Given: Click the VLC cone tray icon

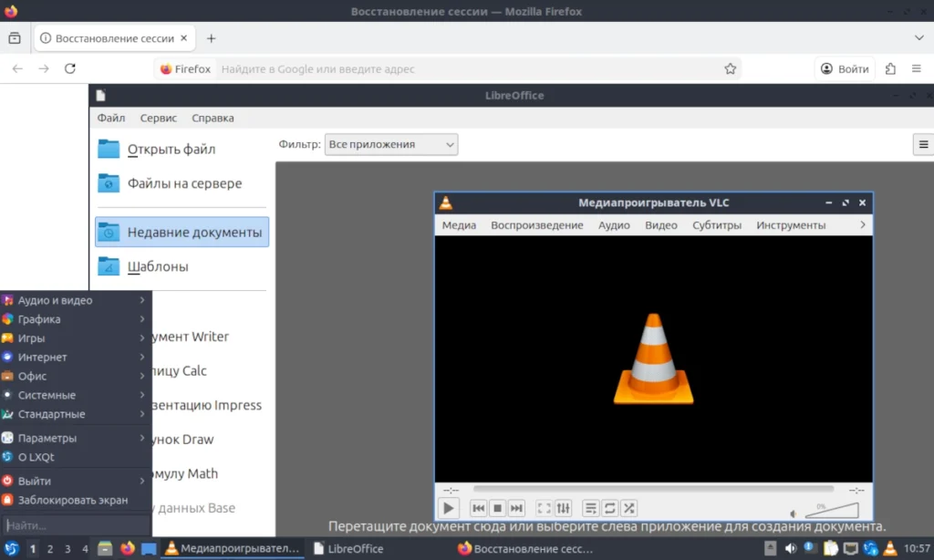Looking at the screenshot, I should [x=890, y=549].
